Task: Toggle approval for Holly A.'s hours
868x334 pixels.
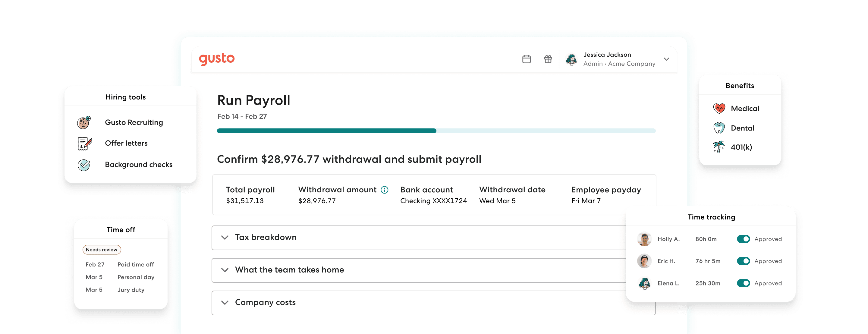Action: tap(743, 239)
